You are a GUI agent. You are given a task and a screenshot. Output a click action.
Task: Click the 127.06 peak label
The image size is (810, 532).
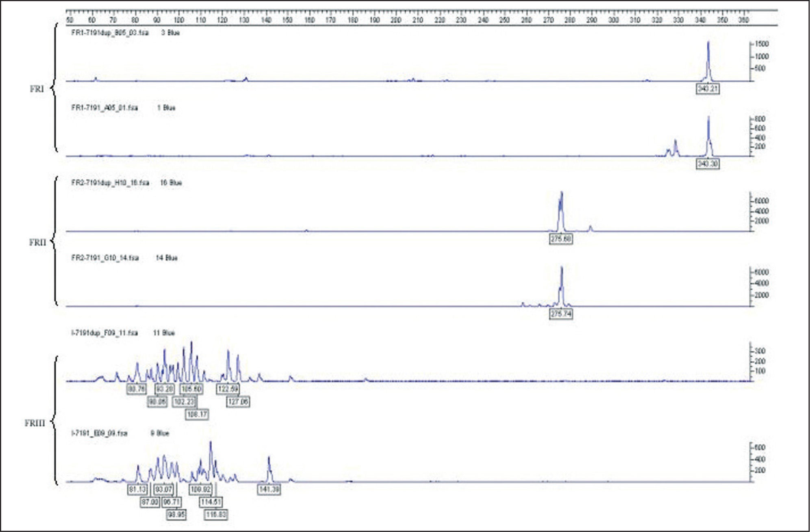pyautogui.click(x=238, y=402)
